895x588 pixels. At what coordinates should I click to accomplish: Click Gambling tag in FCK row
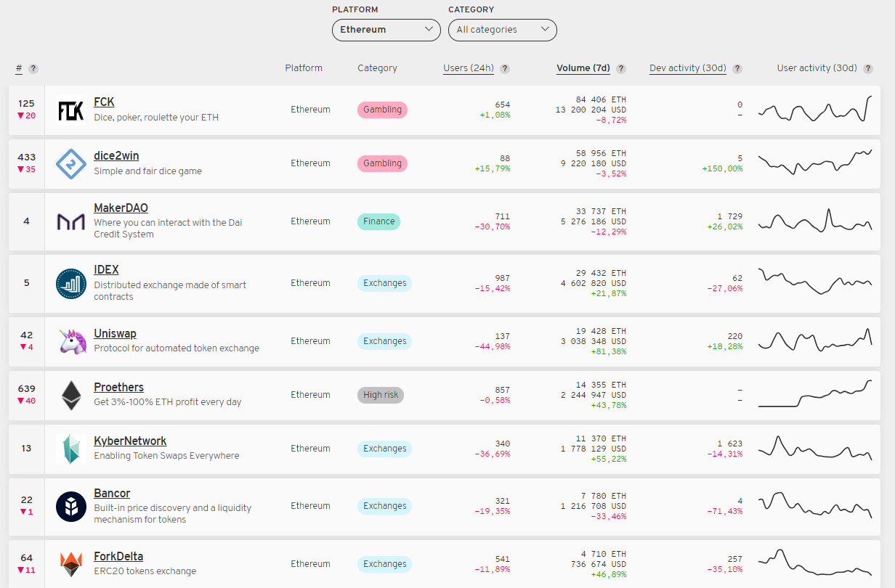click(x=382, y=110)
